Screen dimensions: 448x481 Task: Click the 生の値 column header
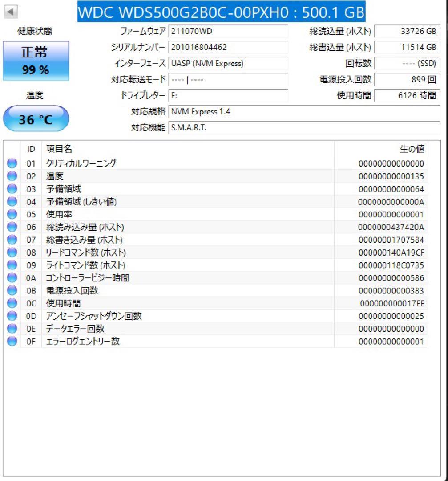pos(412,149)
